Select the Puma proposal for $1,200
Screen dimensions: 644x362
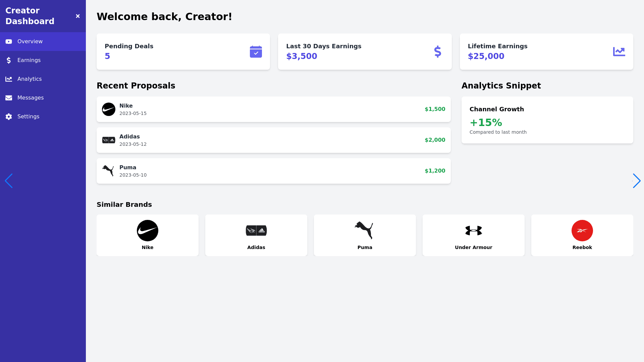(273, 171)
